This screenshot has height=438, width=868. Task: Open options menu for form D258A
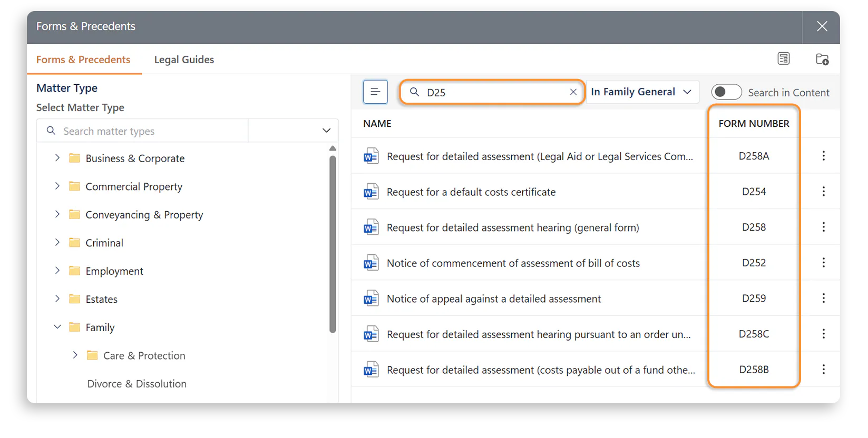pos(823,156)
